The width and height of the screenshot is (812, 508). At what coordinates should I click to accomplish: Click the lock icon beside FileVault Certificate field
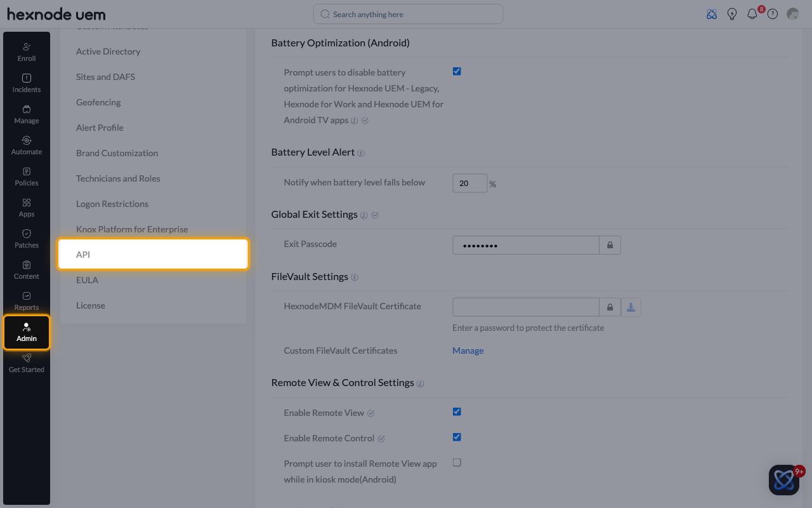[610, 307]
